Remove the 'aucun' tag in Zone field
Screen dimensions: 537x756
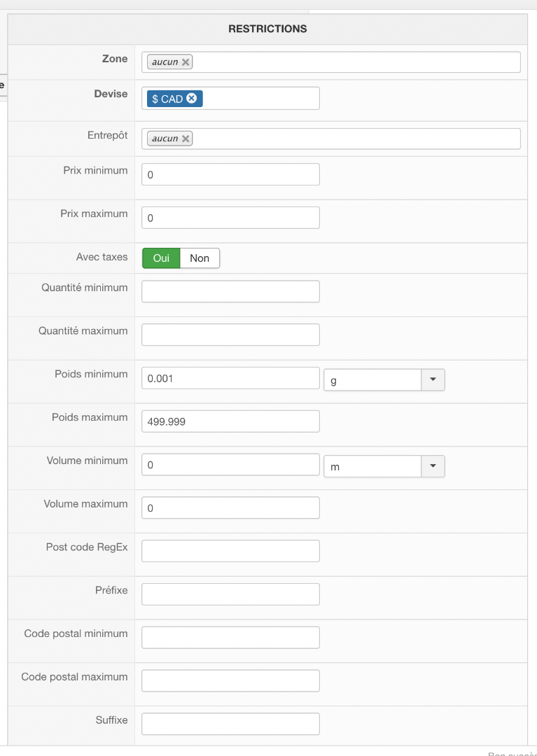click(x=186, y=62)
